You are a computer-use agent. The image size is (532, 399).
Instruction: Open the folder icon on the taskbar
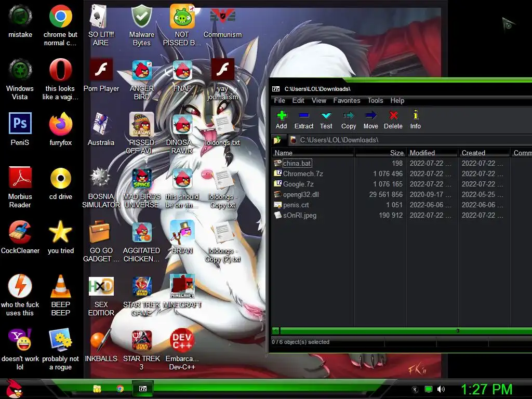click(97, 389)
